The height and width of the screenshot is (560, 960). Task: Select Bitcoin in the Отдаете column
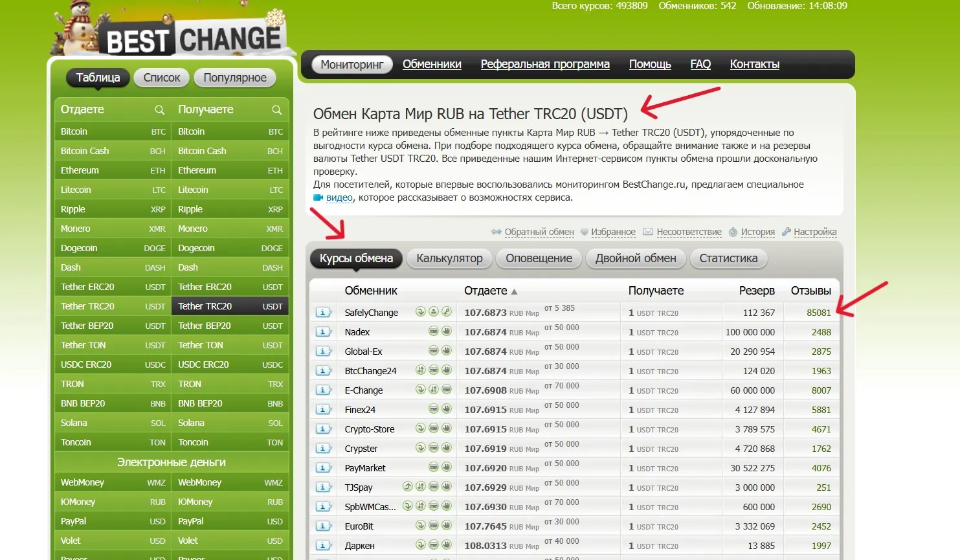[x=74, y=131]
